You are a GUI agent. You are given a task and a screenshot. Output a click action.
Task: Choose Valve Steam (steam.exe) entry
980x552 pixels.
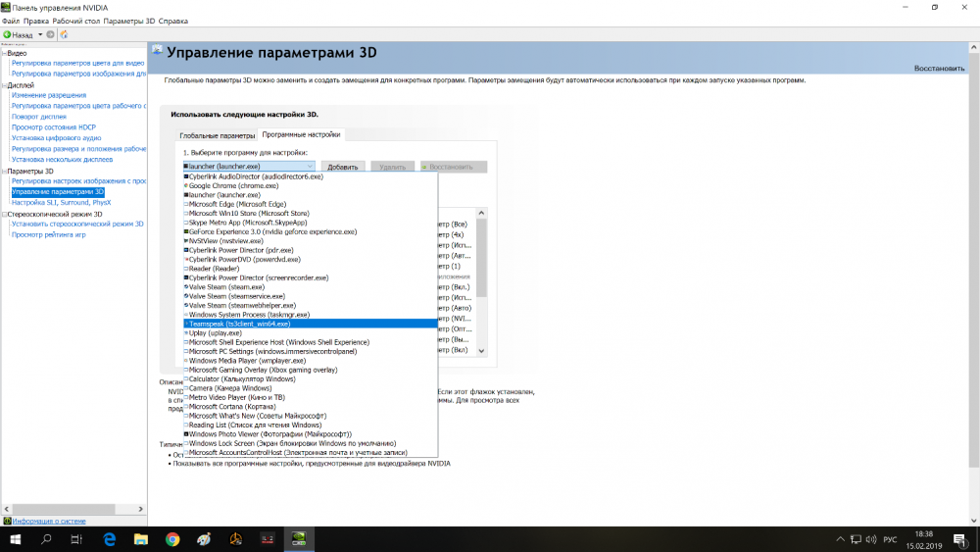click(x=311, y=287)
